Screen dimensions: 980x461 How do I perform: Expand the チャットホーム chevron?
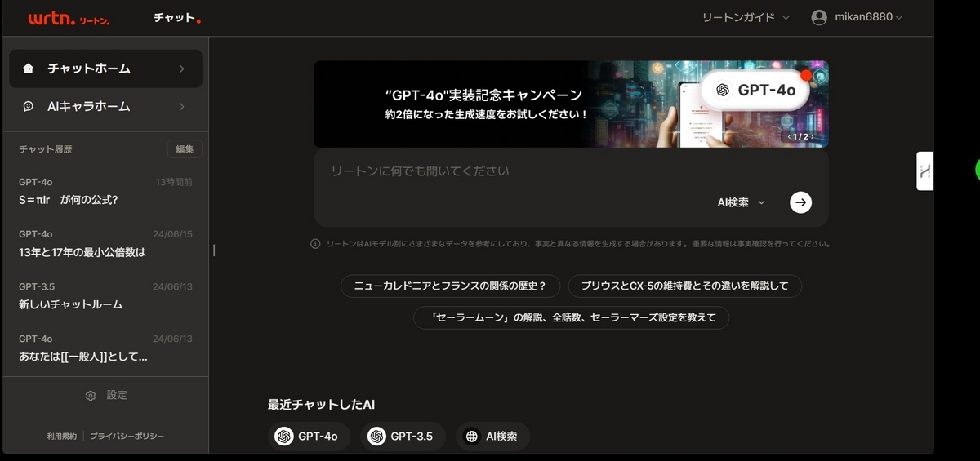coord(181,69)
